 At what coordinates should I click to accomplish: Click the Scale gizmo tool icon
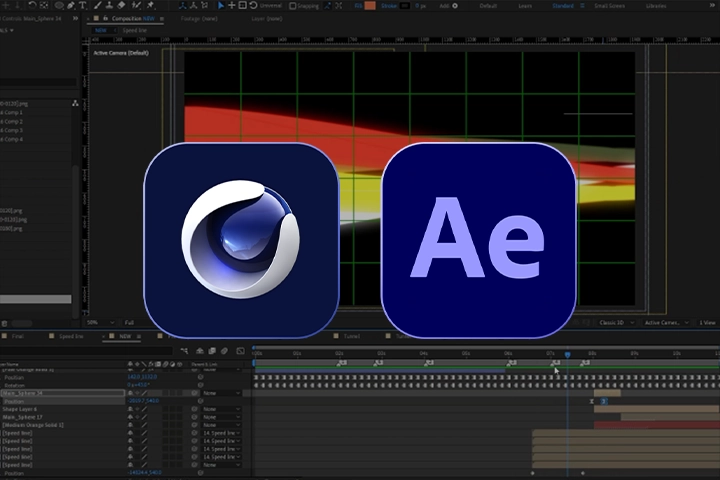242,5
